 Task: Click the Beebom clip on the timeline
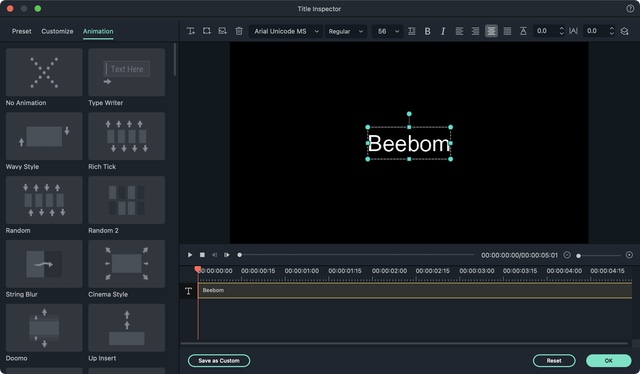(x=415, y=290)
